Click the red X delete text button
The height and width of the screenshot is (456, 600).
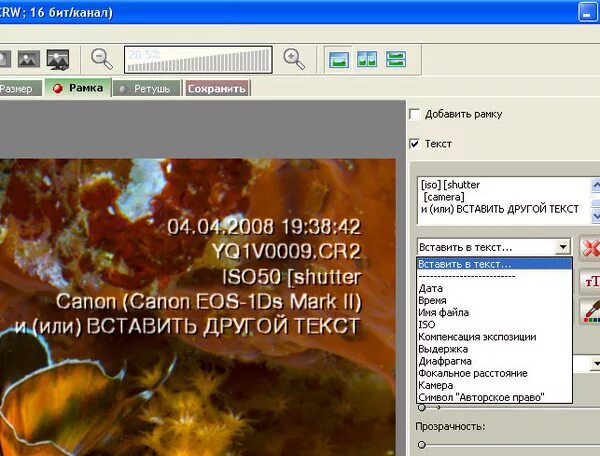click(590, 249)
